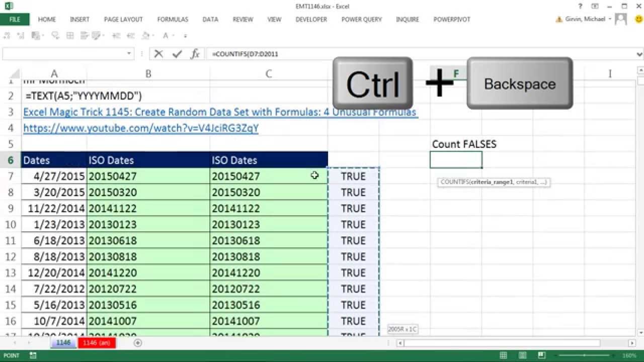Select row 9 header
Image resolution: width=644 pixels, height=362 pixels.
click(x=11, y=208)
